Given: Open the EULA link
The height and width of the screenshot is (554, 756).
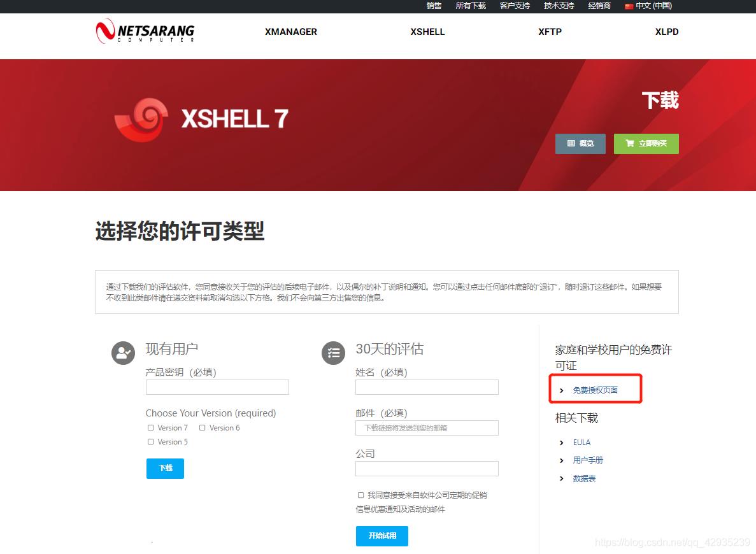Looking at the screenshot, I should pyautogui.click(x=581, y=443).
